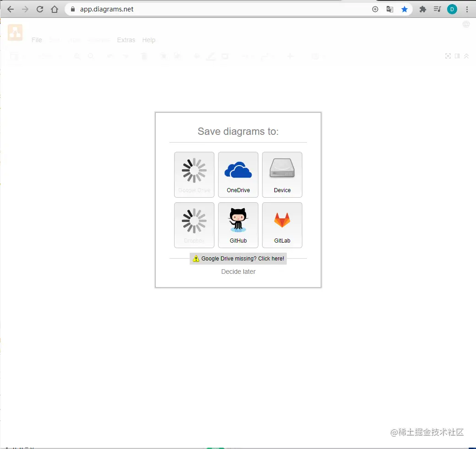This screenshot has height=449, width=476.
Task: Open the Extras menu
Action: click(126, 40)
